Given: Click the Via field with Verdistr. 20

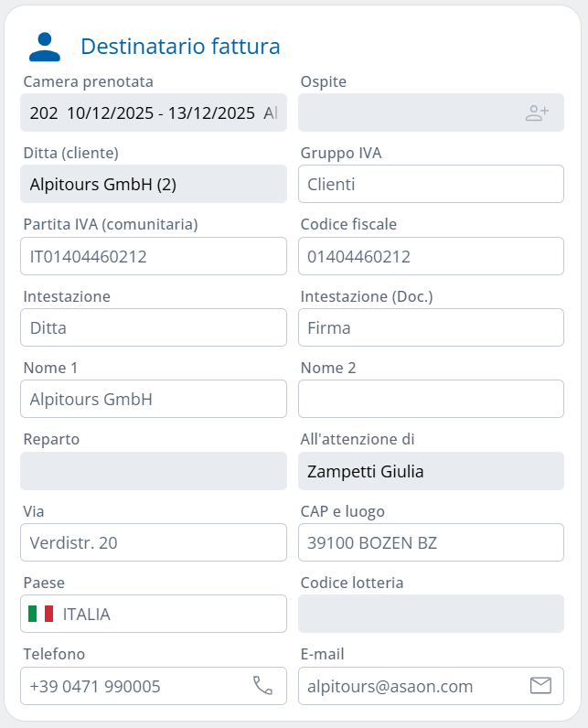Looking at the screenshot, I should (x=154, y=543).
